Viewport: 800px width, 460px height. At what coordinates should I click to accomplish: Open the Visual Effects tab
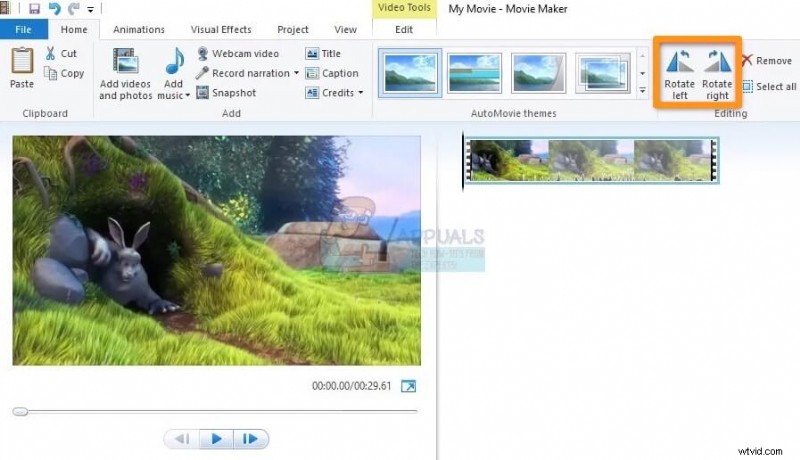(221, 30)
